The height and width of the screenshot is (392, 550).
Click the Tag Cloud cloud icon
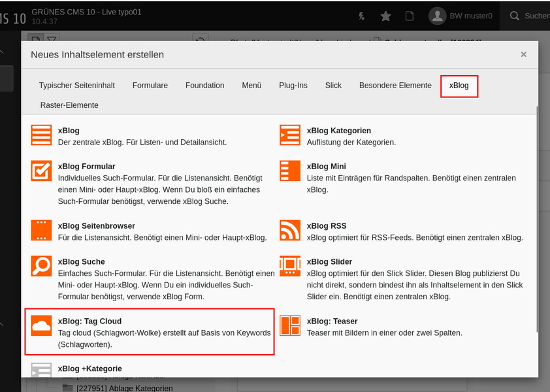click(41, 325)
